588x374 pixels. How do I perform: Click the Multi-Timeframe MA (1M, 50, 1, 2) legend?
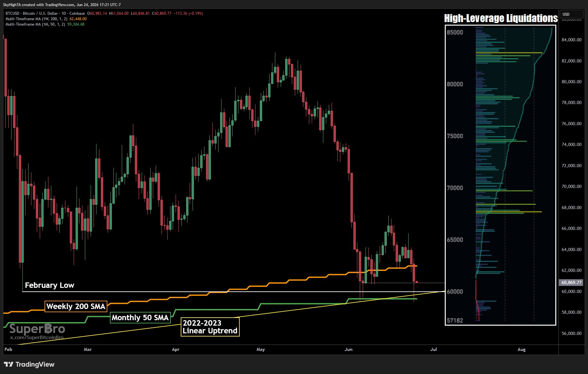pos(35,24)
